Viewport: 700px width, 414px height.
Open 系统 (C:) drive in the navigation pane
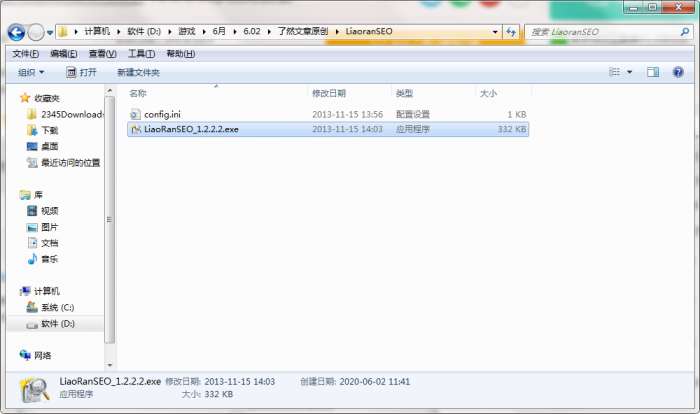58,307
